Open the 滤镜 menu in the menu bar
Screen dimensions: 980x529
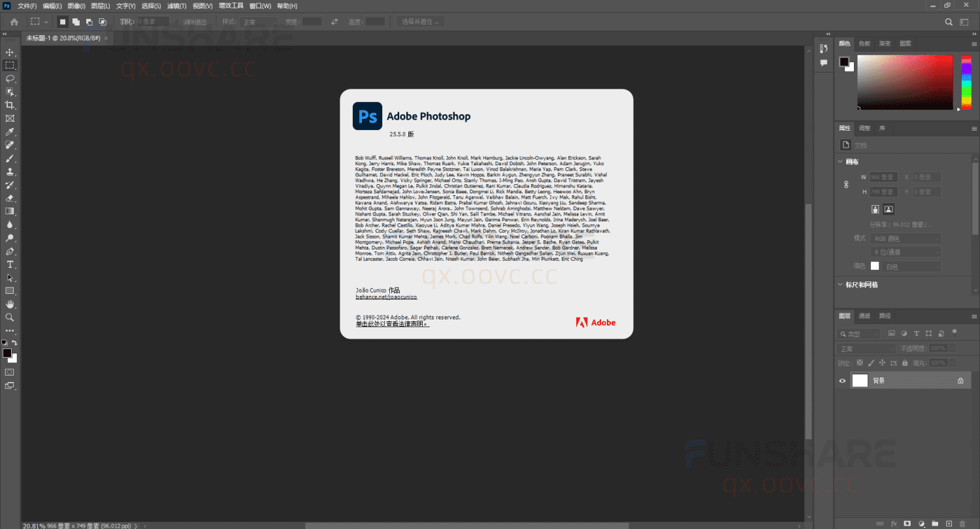click(x=176, y=5)
